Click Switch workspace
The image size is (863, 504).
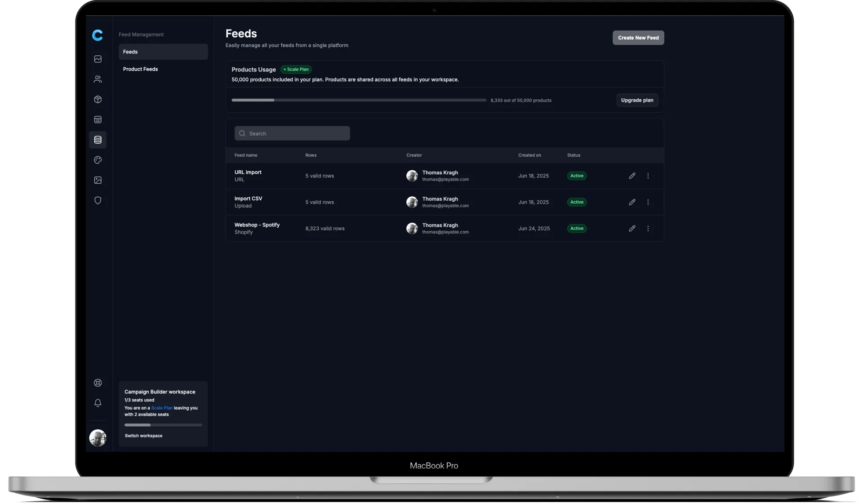(x=143, y=436)
